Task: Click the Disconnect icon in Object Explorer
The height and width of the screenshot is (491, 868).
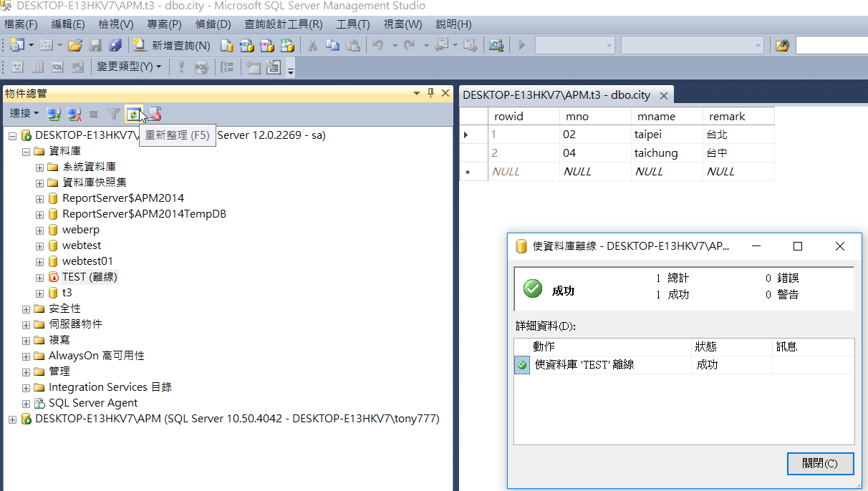Action: pyautogui.click(x=74, y=114)
